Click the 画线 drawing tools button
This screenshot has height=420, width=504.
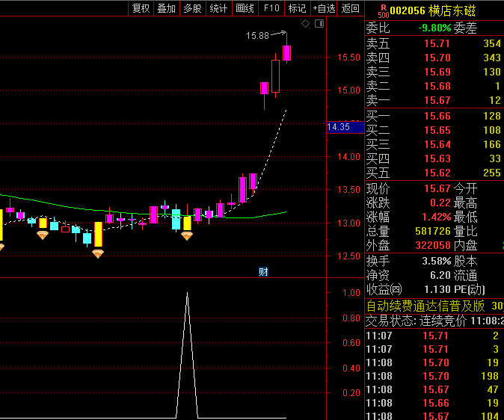tap(245, 8)
